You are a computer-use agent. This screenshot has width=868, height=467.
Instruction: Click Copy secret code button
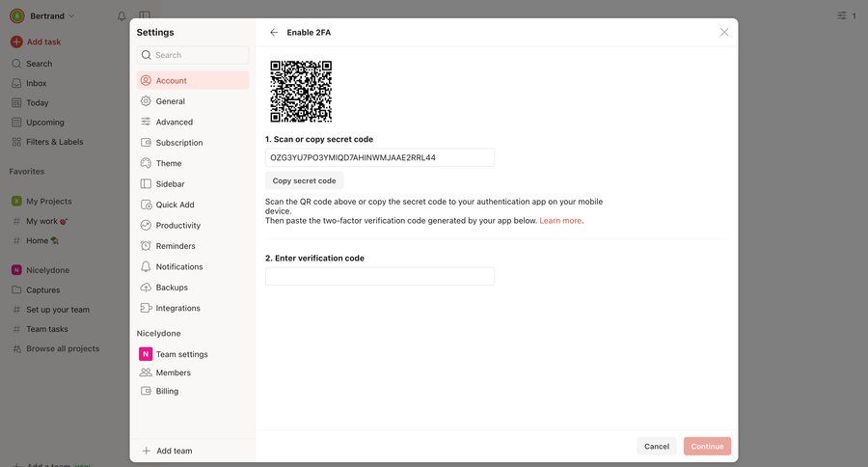click(304, 180)
